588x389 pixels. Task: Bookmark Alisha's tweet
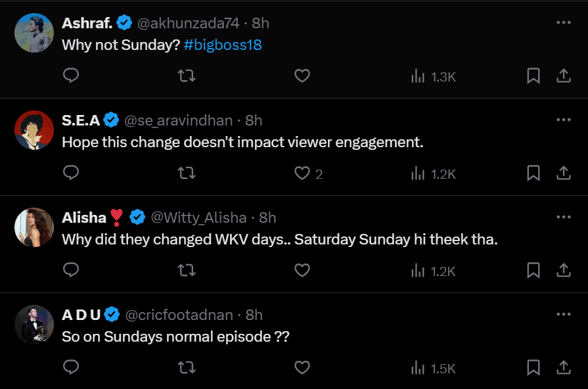533,270
